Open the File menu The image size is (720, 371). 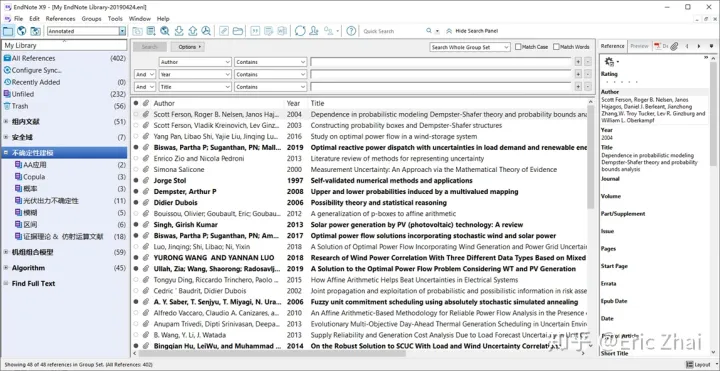(x=18, y=19)
